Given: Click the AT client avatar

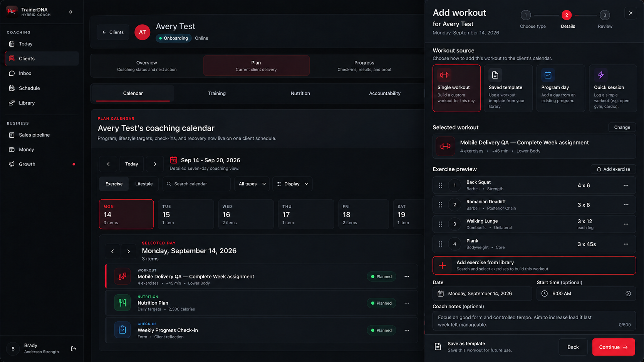Looking at the screenshot, I should (142, 32).
